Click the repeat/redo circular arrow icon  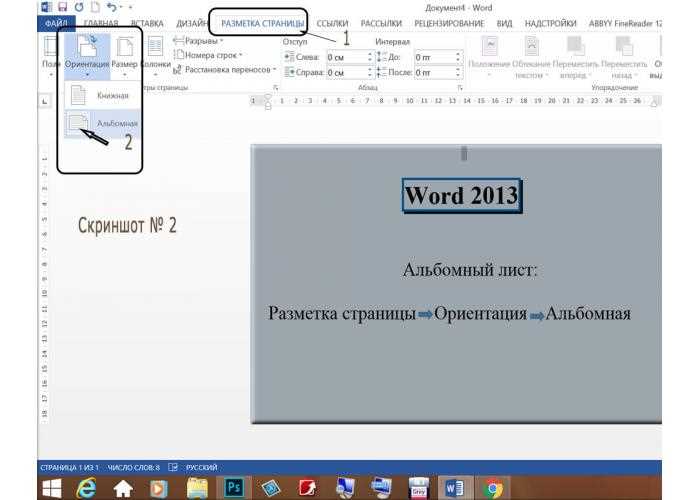point(79,7)
